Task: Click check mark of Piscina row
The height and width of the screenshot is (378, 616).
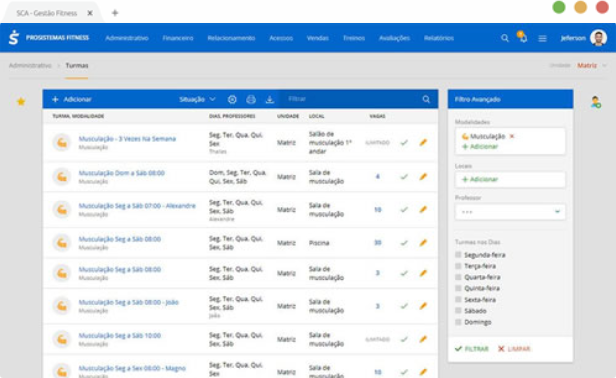Action: click(x=404, y=243)
